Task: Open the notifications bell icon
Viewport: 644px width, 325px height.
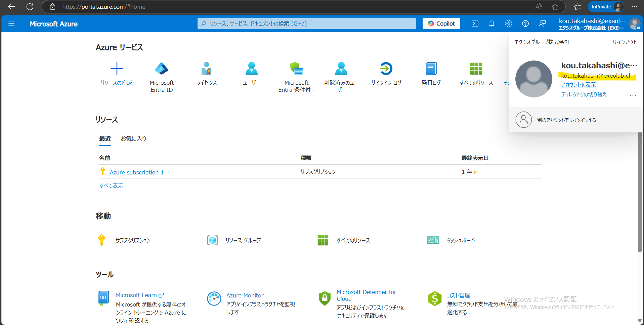Action: 491,24
